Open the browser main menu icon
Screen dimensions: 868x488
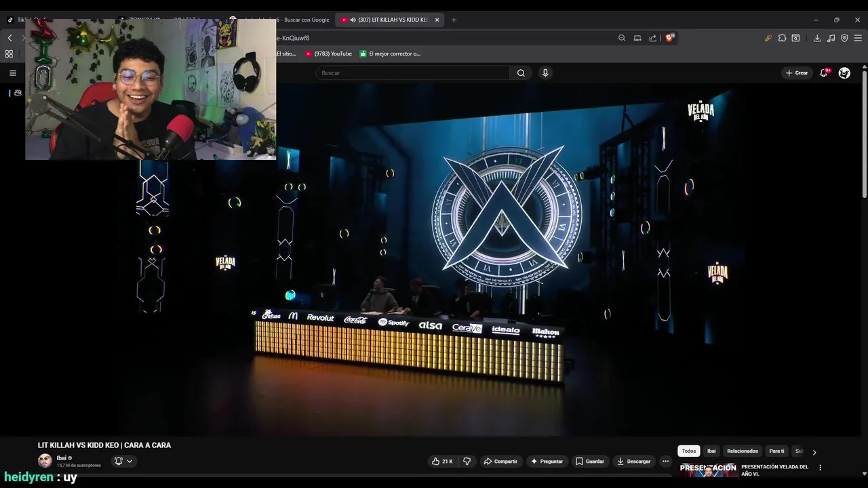(858, 38)
